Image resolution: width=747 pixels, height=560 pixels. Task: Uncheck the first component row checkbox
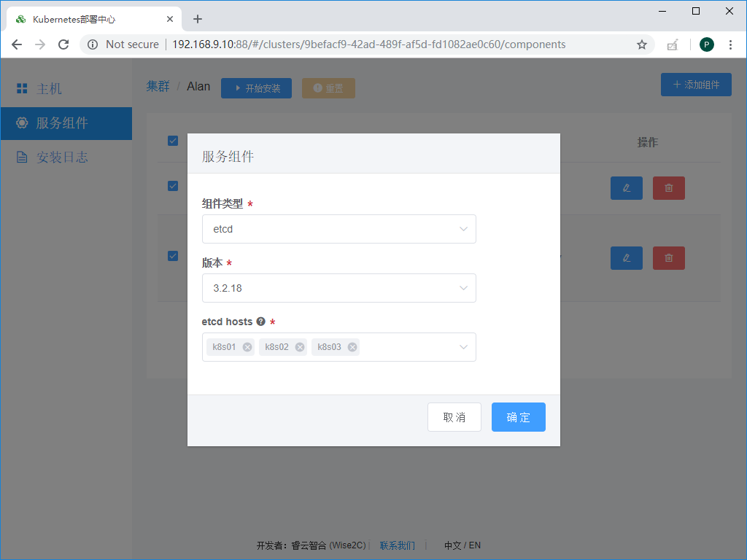tap(173, 186)
